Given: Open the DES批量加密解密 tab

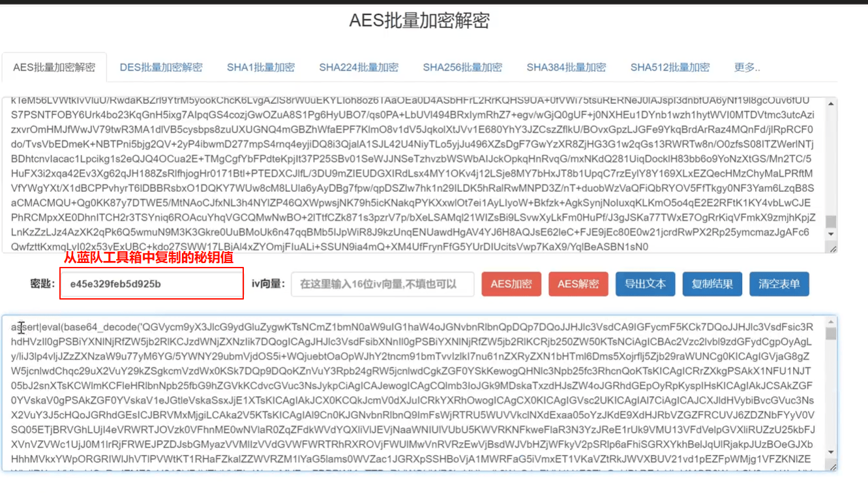Looking at the screenshot, I should 161,67.
